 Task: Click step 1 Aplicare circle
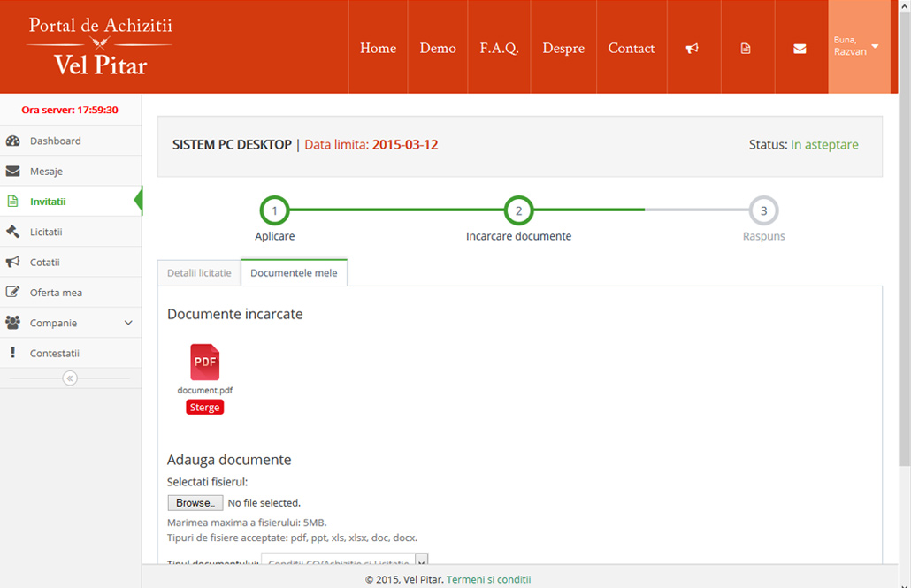(x=275, y=211)
